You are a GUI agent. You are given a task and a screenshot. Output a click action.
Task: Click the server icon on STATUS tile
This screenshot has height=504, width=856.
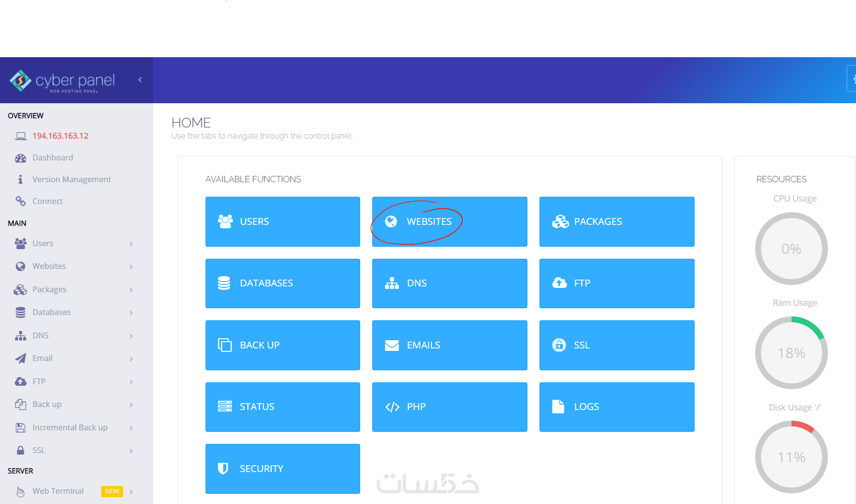225,407
